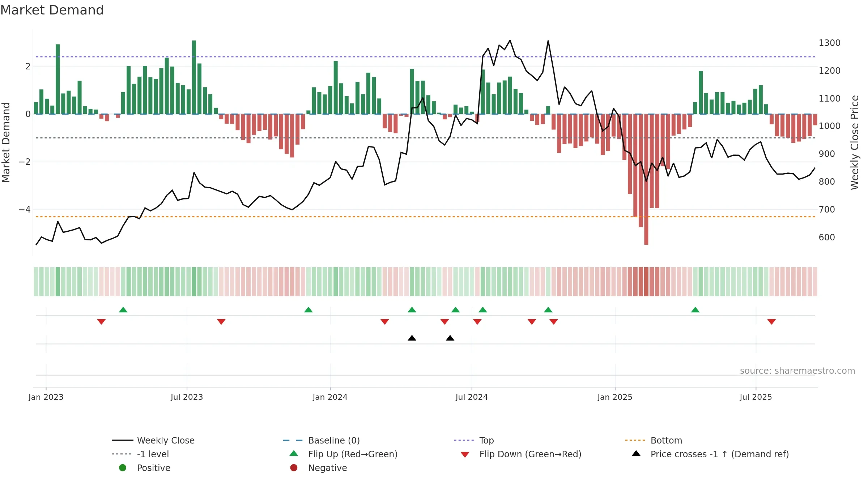Click the tallest green bar near Jul 2023
The width and height of the screenshot is (868, 488).
(194, 77)
